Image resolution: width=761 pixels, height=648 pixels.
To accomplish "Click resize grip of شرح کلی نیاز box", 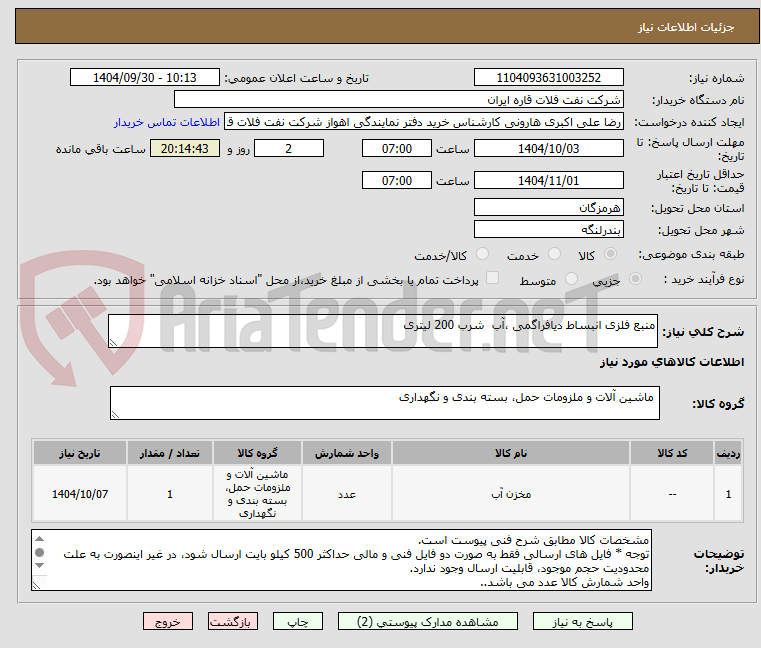I will pyautogui.click(x=113, y=343).
